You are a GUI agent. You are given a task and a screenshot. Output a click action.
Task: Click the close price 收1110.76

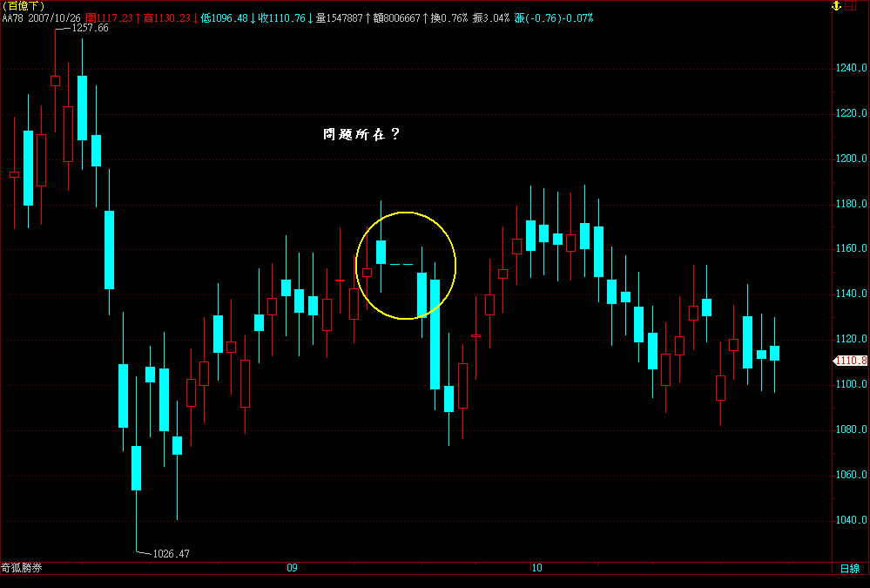coord(282,17)
